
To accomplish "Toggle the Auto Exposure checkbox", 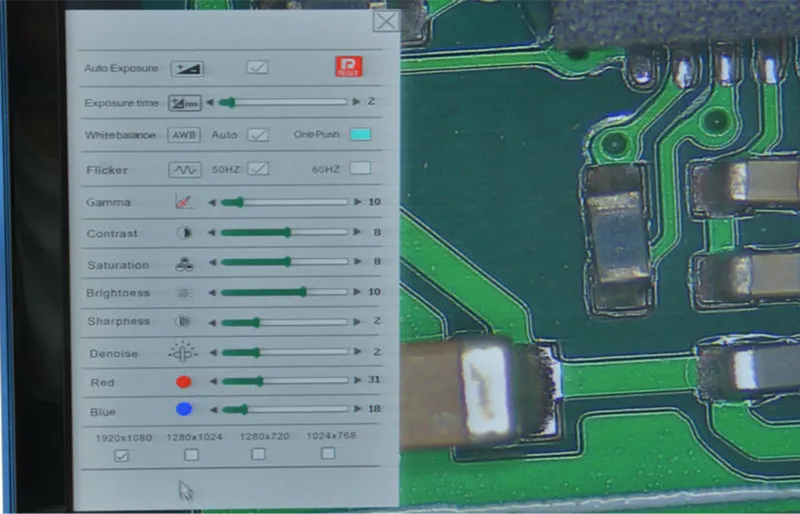I will (x=257, y=67).
